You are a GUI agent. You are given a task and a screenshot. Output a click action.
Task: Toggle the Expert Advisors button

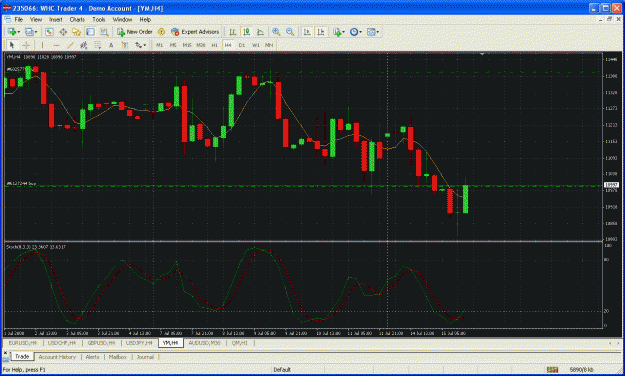[195, 32]
